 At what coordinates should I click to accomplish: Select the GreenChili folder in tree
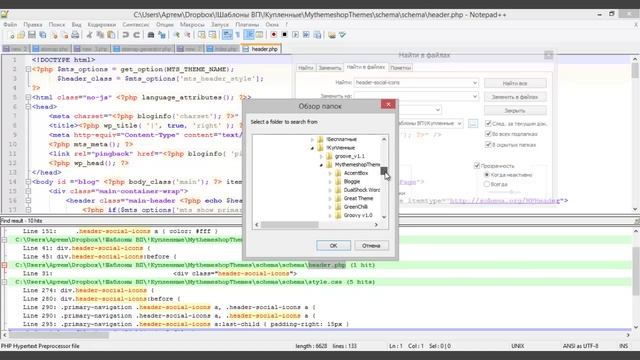click(x=355, y=207)
